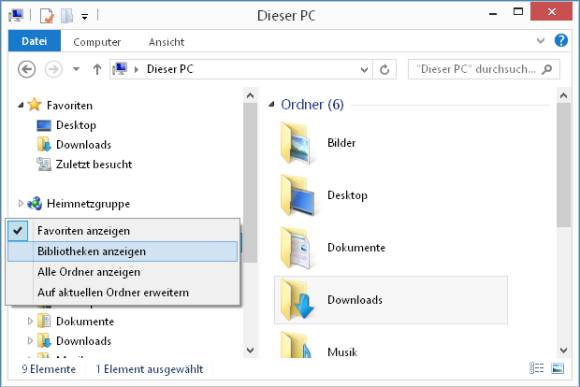Select Heimnetzgruppe in navigation pane
The width and height of the screenshot is (580, 387).
tap(79, 203)
